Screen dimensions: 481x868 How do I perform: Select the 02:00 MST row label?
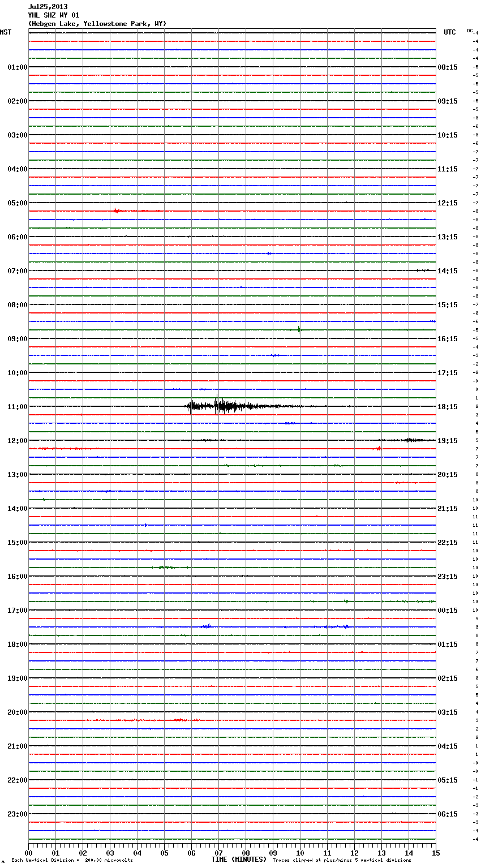[x=17, y=101]
